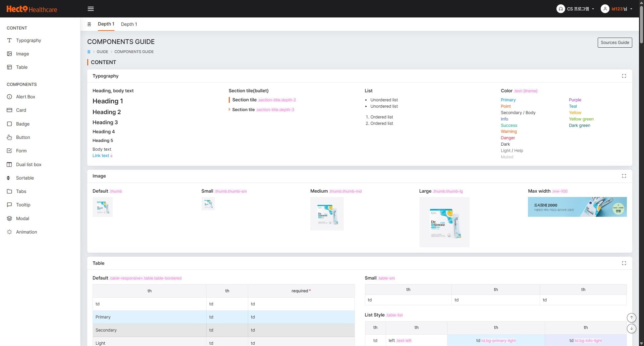Click the Purple color text sample
This screenshot has width=644, height=346.
click(575, 100)
